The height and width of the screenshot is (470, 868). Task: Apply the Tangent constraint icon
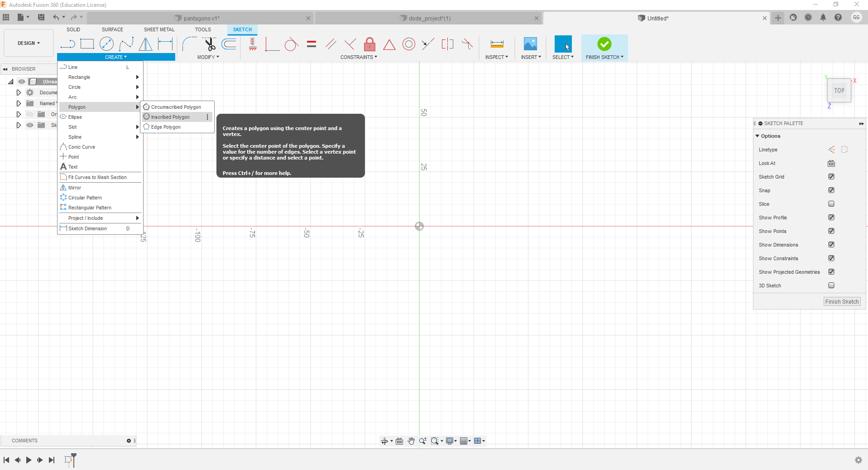click(x=292, y=44)
